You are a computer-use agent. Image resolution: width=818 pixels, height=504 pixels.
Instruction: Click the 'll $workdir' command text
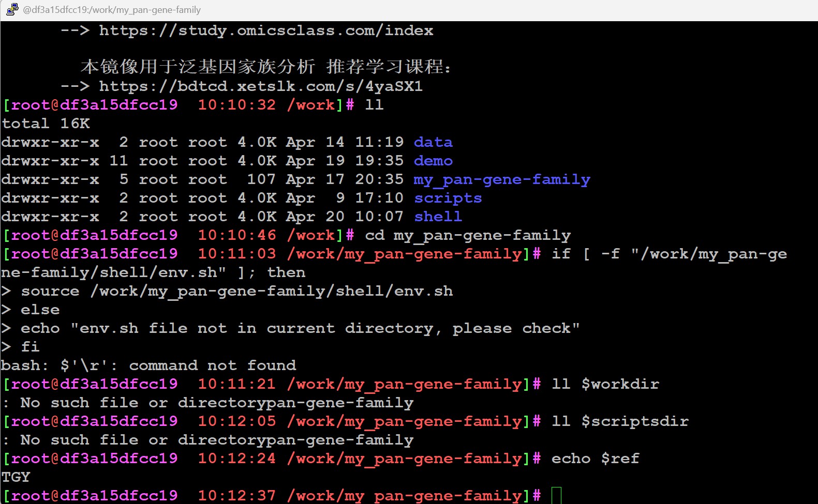[x=605, y=384]
